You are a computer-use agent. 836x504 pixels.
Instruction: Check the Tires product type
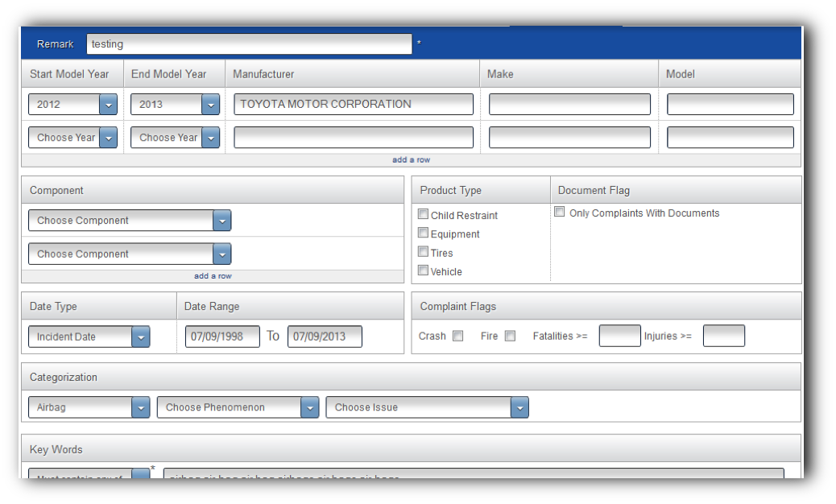424,251
